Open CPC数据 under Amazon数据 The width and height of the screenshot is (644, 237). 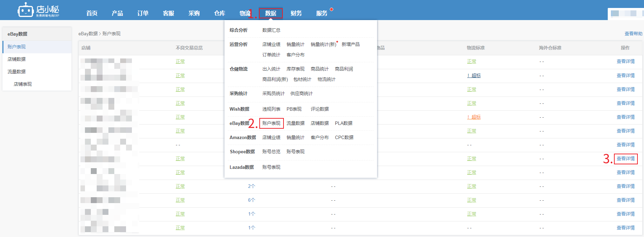tap(344, 137)
